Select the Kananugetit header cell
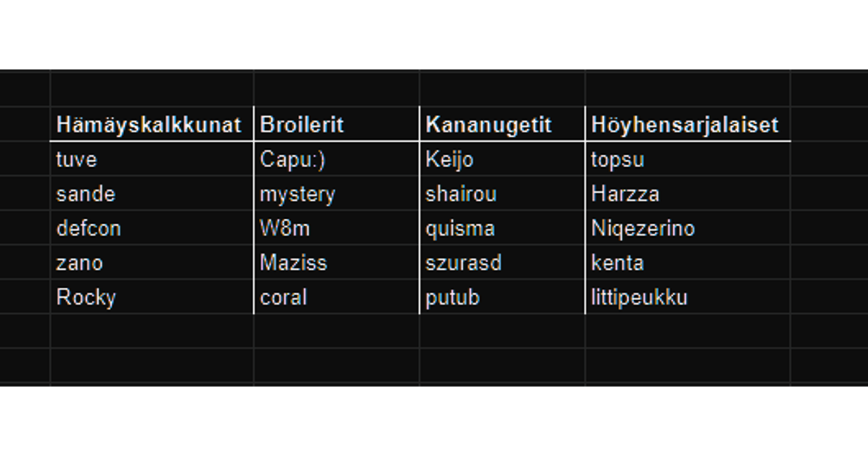Viewport: 868px width, 456px height. [x=488, y=125]
